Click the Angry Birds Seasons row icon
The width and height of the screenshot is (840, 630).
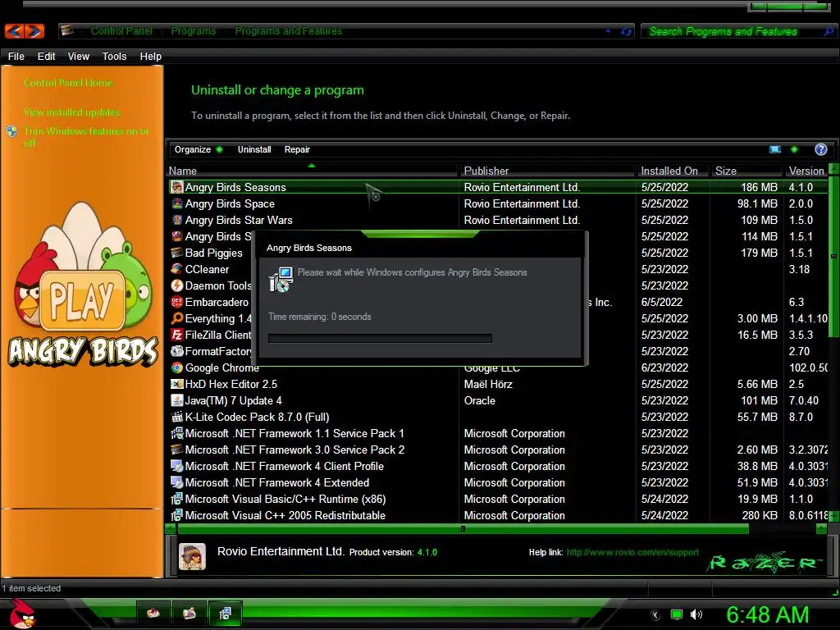tap(177, 187)
